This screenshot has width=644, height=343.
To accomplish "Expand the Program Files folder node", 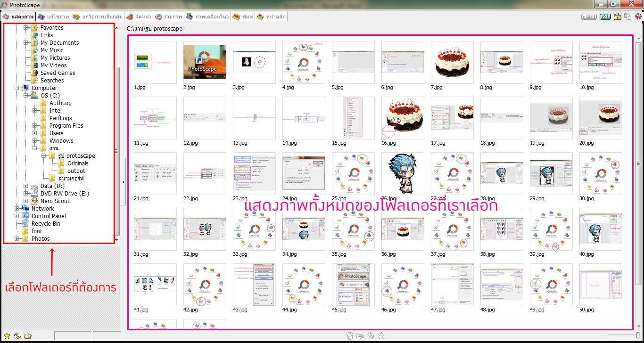I will pos(35,126).
